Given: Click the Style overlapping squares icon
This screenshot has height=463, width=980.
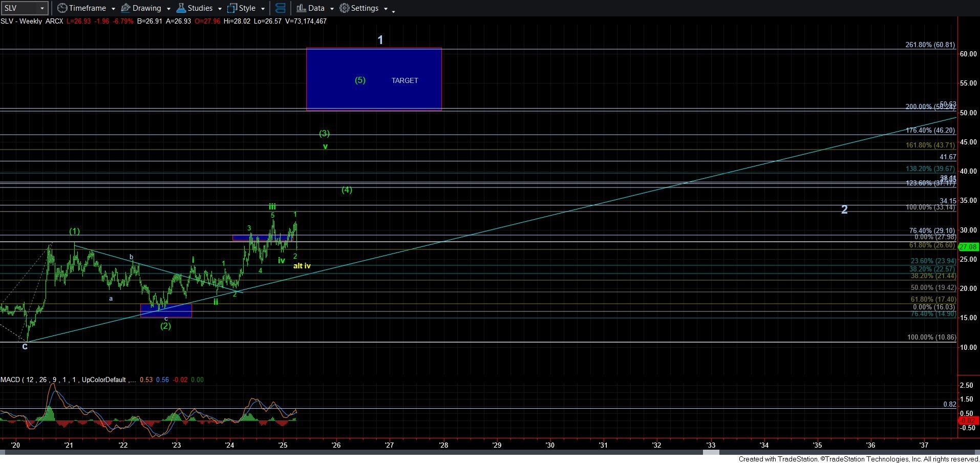Looking at the screenshot, I should coord(232,8).
